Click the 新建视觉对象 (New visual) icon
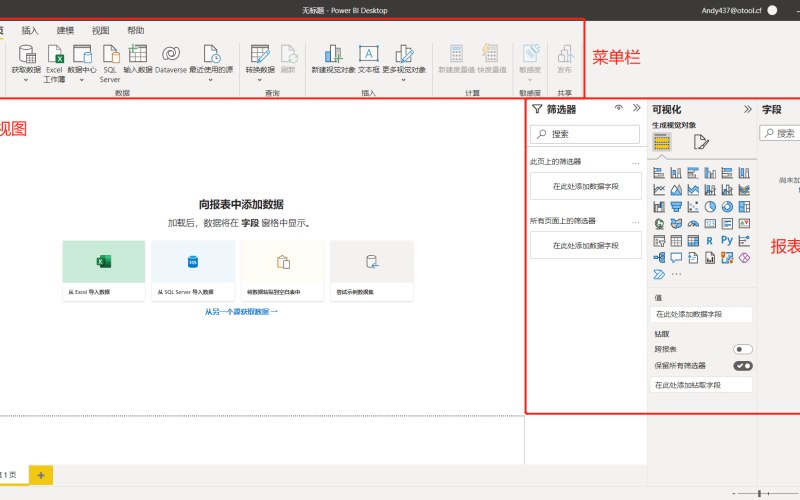This screenshot has width=800, height=500. 333,54
